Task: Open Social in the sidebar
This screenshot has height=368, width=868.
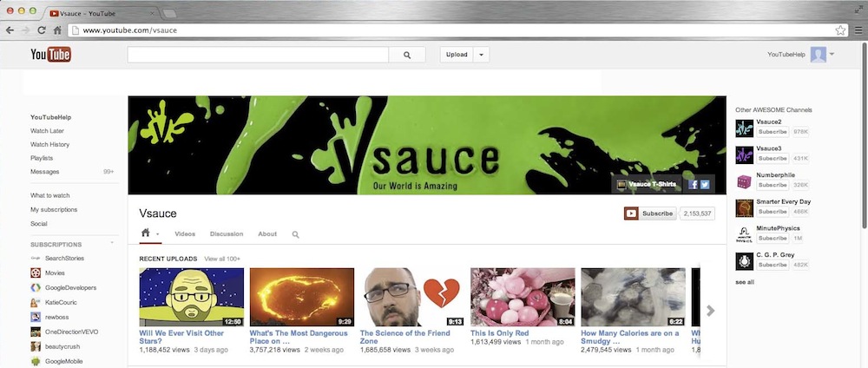Action: point(39,224)
